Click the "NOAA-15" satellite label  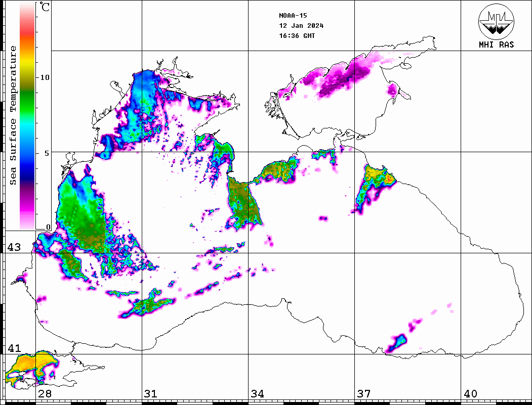293,16
